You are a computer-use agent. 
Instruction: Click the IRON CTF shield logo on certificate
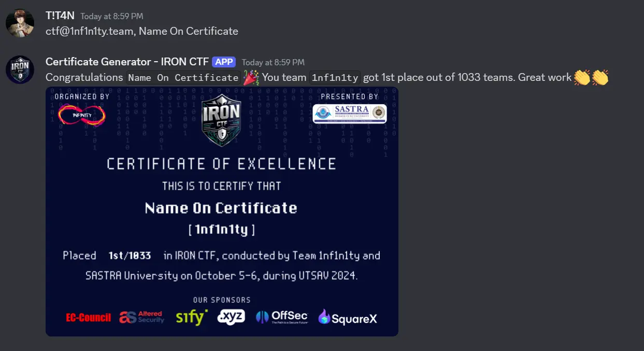tap(221, 120)
